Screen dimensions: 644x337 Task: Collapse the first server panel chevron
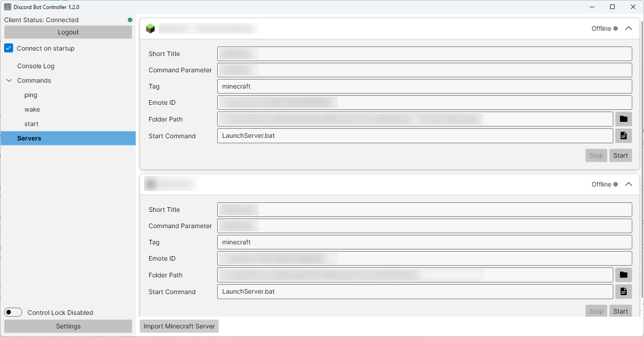pos(629,28)
